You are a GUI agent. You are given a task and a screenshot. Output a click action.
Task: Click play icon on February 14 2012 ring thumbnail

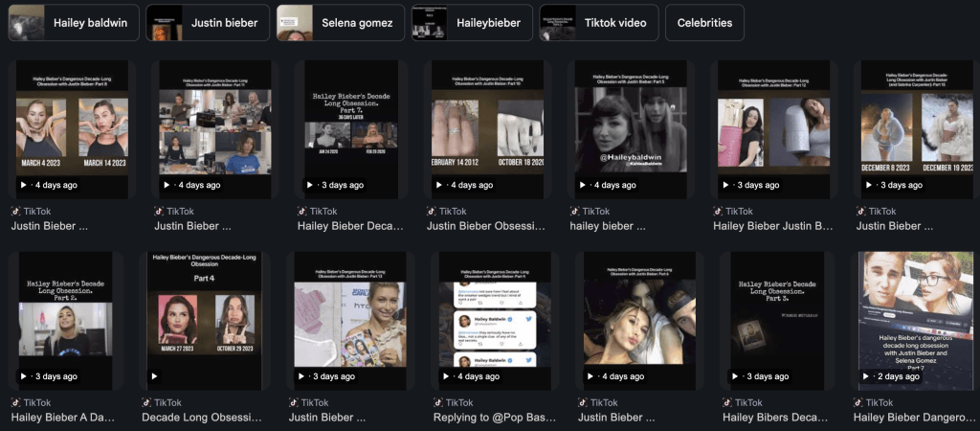(x=440, y=185)
